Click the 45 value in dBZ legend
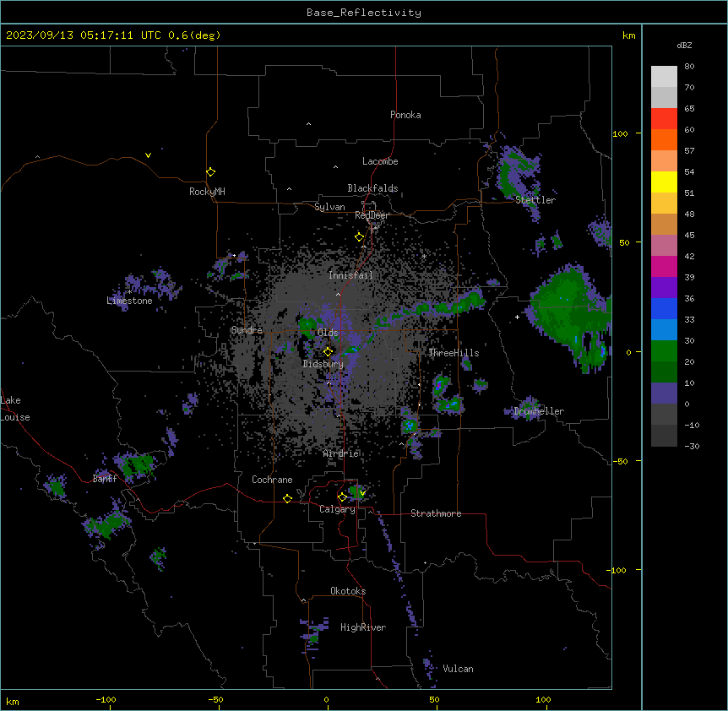728x711 pixels. 689,235
